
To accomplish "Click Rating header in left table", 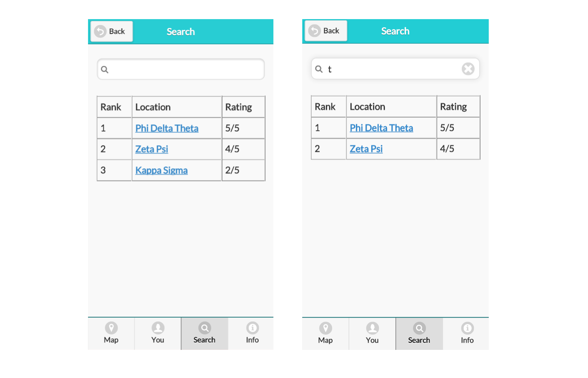I will point(239,107).
